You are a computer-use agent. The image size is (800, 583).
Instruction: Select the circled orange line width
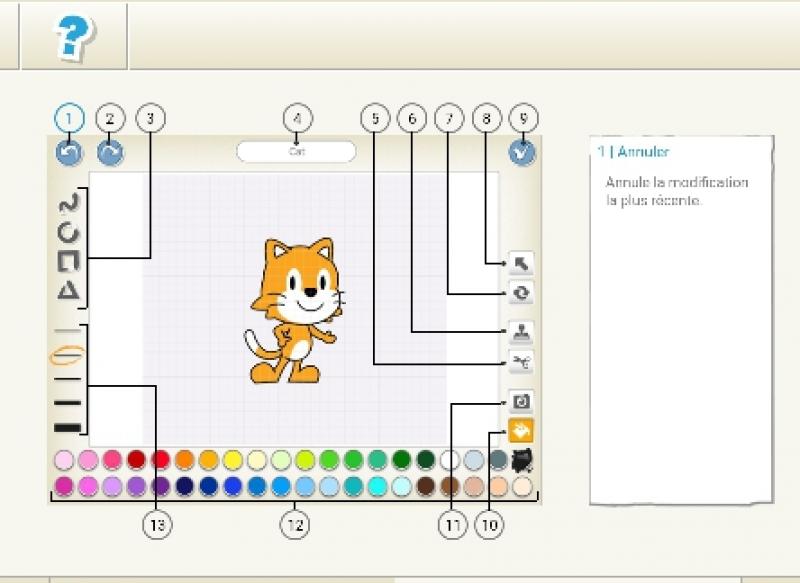(x=68, y=355)
